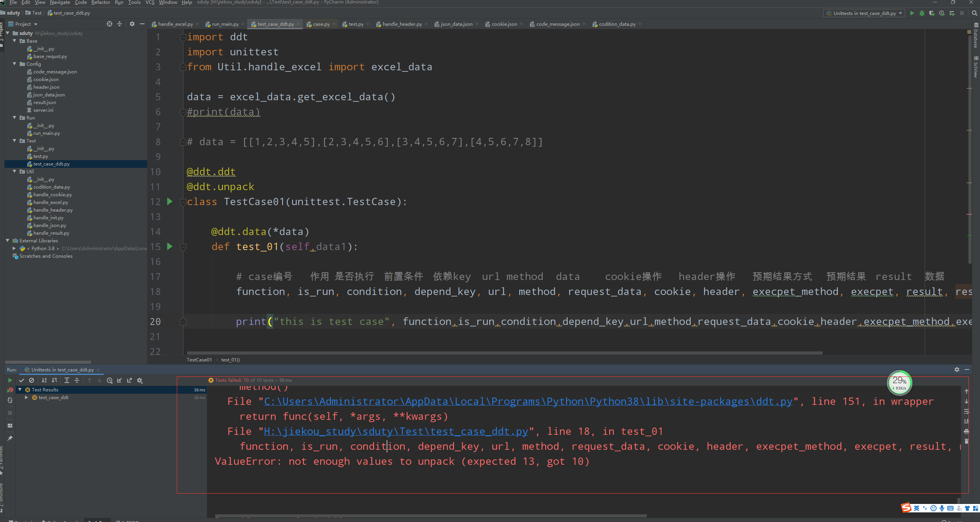Viewport: 980px width, 522px height.
Task: Expand all test results nodes
Action: 67,380
